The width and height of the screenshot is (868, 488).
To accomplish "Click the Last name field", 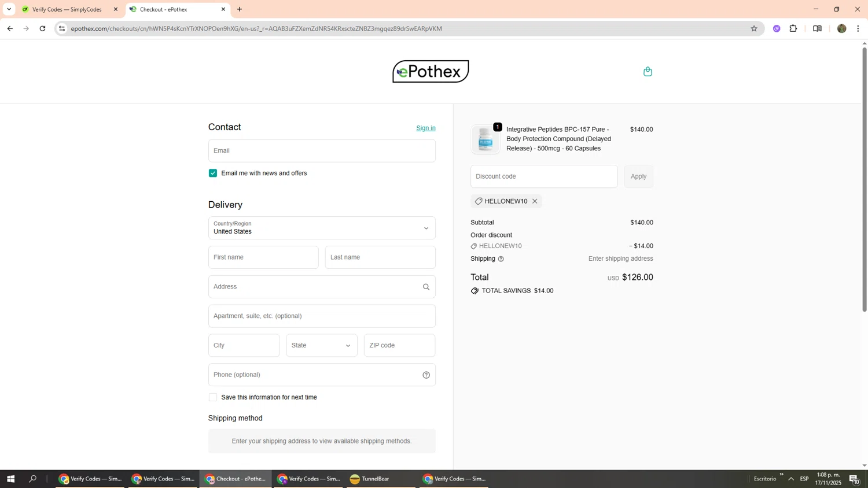I will point(380,257).
